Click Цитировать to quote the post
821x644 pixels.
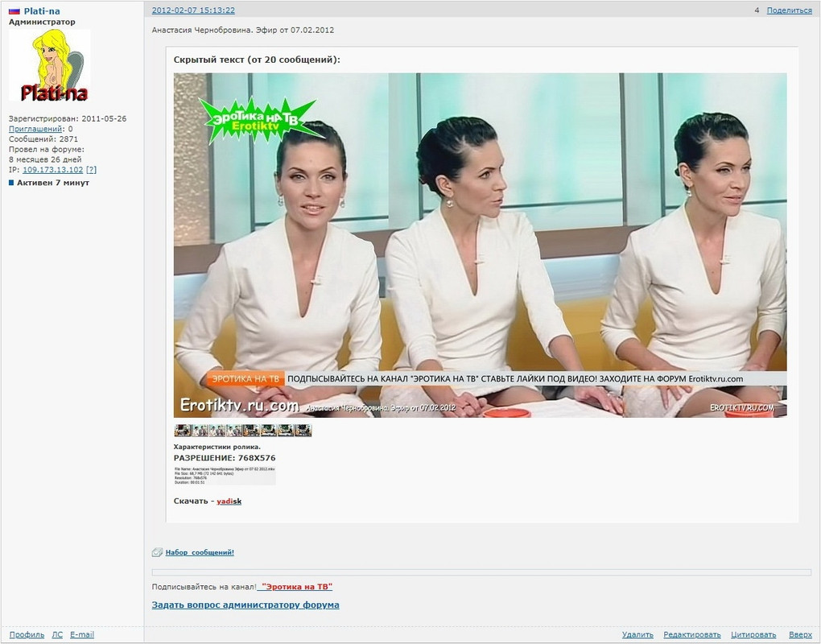(x=753, y=634)
